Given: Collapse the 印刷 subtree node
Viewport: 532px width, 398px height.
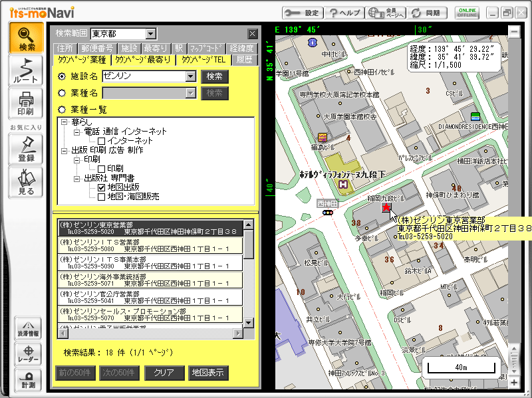Looking at the screenshot, I should click(77, 159).
